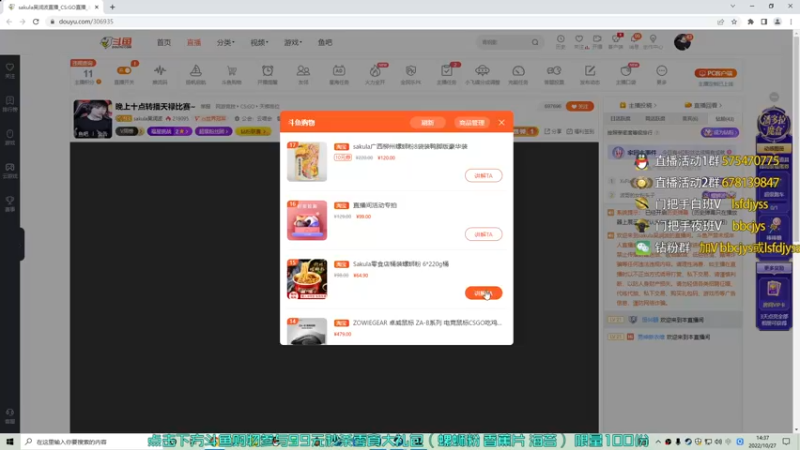Click the browser reload button
The height and width of the screenshot is (450, 800).
[36, 21]
